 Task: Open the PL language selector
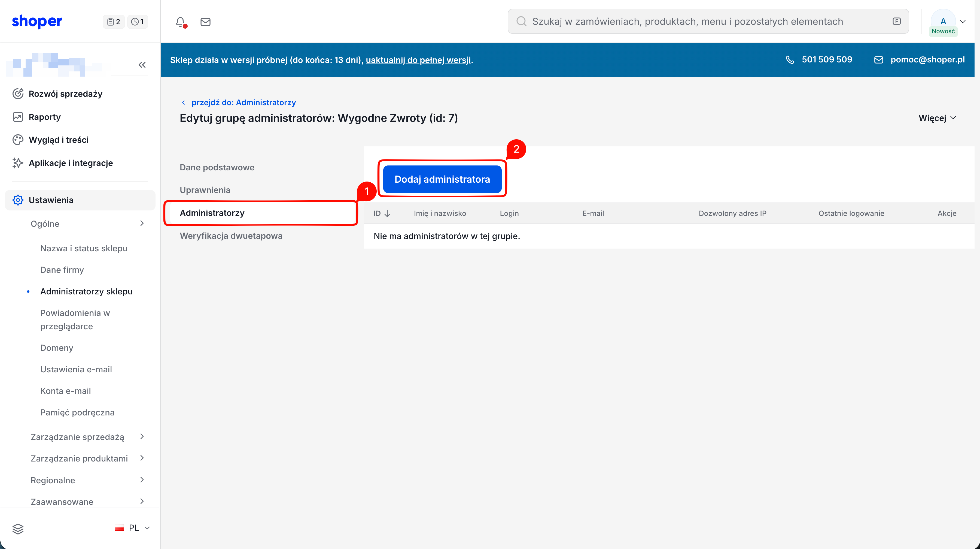(x=132, y=528)
